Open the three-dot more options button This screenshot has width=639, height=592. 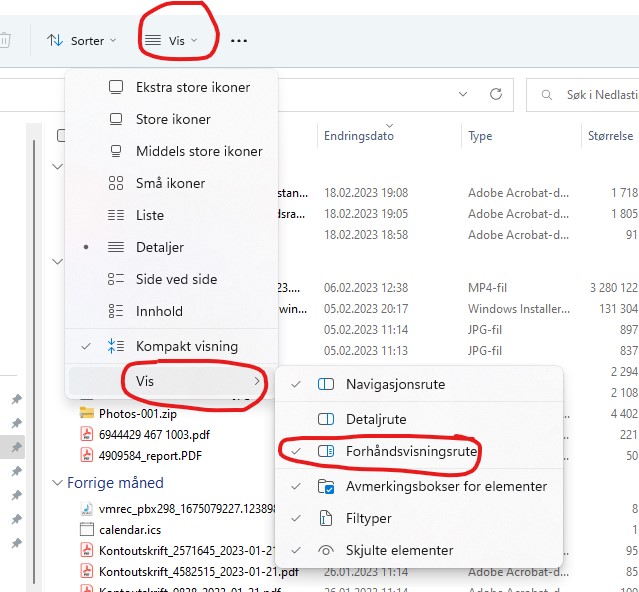pyautogui.click(x=239, y=41)
